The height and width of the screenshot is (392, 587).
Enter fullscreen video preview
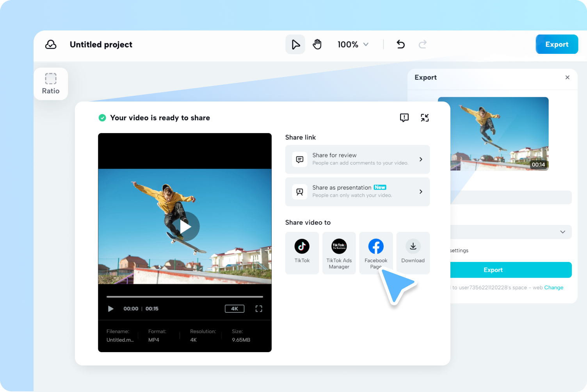[x=259, y=309]
